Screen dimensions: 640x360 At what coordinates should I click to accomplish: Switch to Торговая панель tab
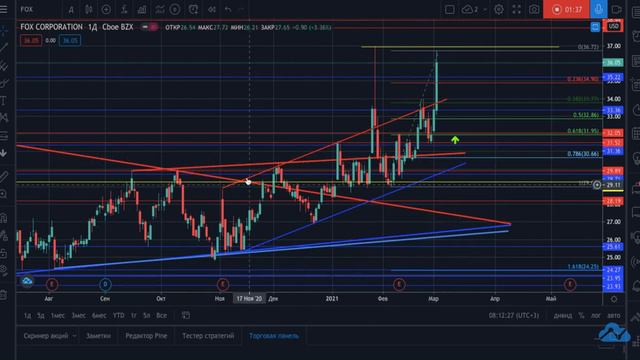(x=274, y=336)
